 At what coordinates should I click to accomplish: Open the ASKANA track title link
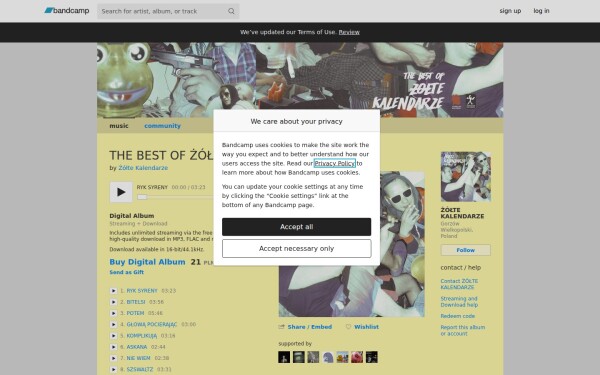tap(137, 347)
